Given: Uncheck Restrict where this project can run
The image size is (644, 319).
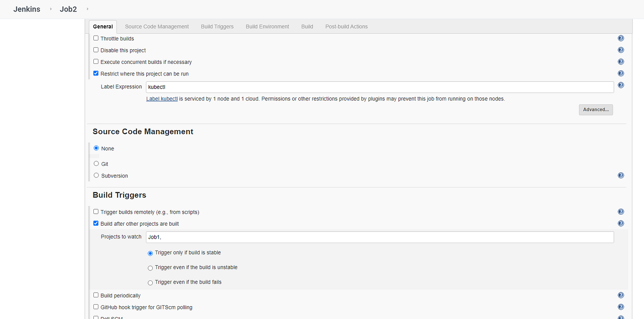Looking at the screenshot, I should 96,73.
